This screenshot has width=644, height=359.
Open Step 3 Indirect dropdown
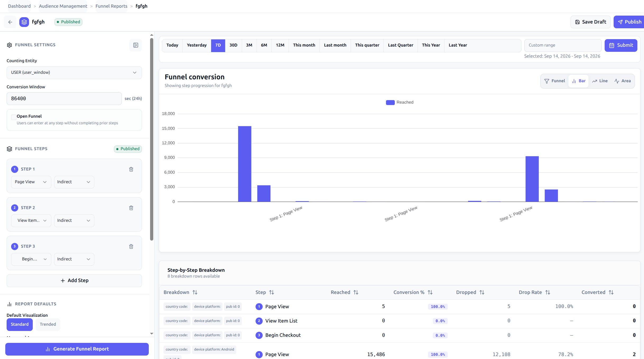pos(74,259)
